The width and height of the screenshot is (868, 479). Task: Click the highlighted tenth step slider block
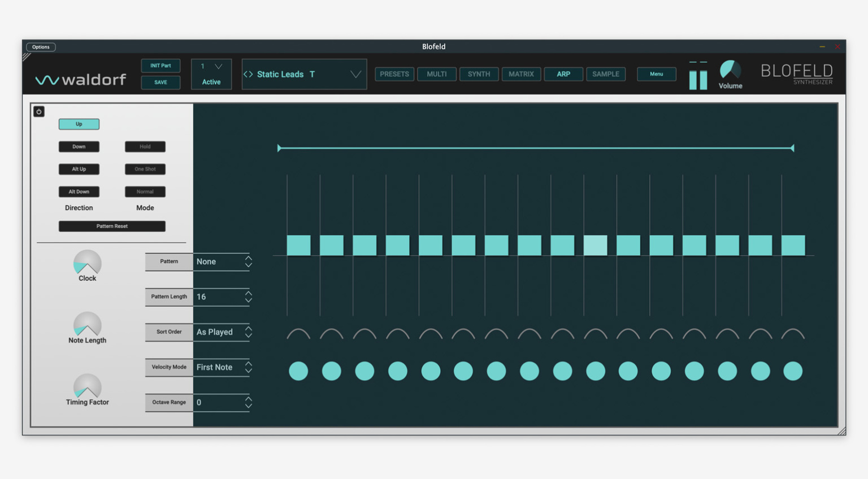[x=595, y=246]
